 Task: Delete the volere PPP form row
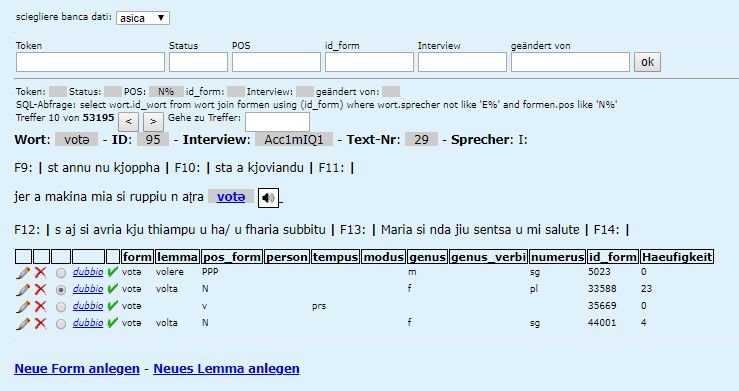41,272
